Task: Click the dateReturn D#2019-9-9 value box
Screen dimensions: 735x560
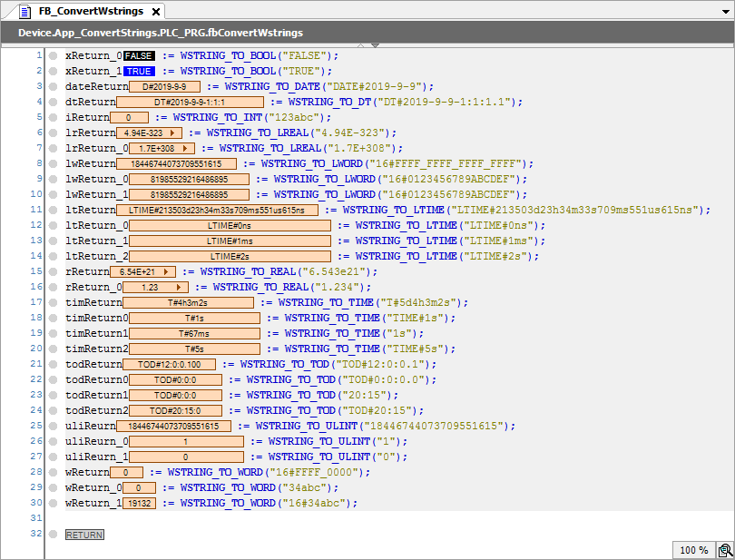Action: (158, 86)
